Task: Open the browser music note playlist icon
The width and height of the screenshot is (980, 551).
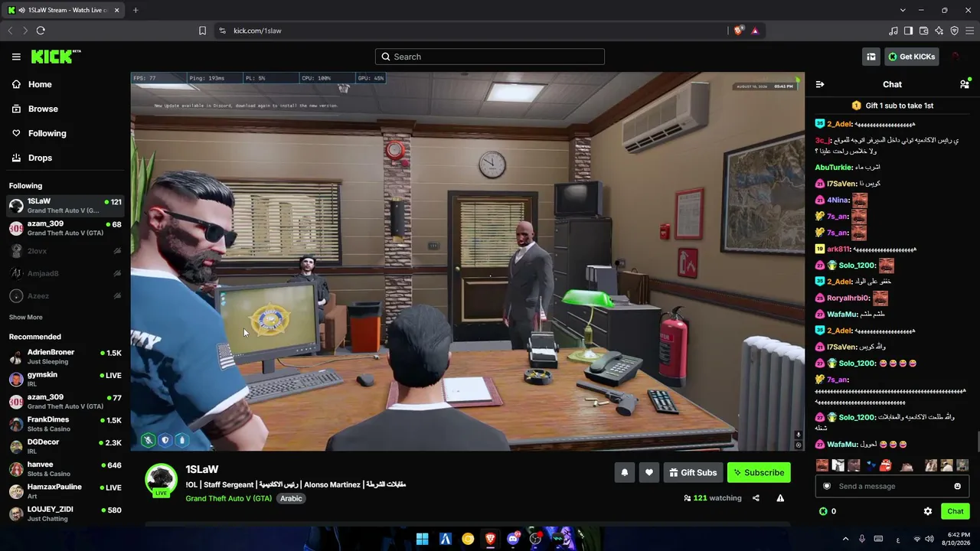Action: (893, 31)
